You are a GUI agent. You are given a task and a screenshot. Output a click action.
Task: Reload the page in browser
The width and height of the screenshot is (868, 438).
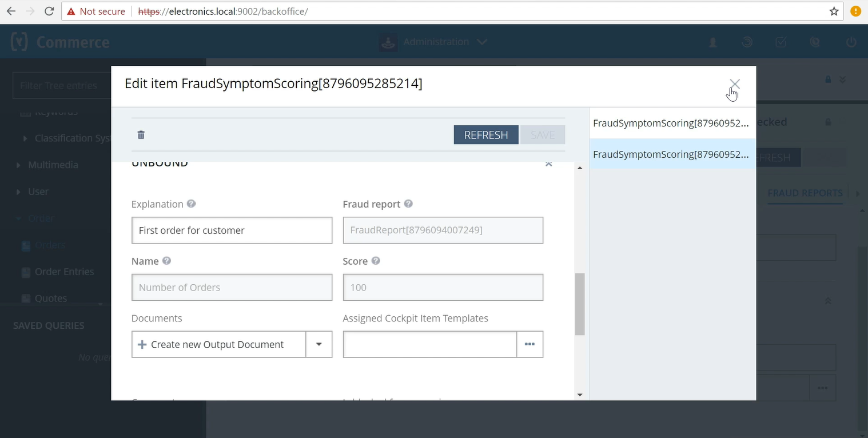click(49, 11)
